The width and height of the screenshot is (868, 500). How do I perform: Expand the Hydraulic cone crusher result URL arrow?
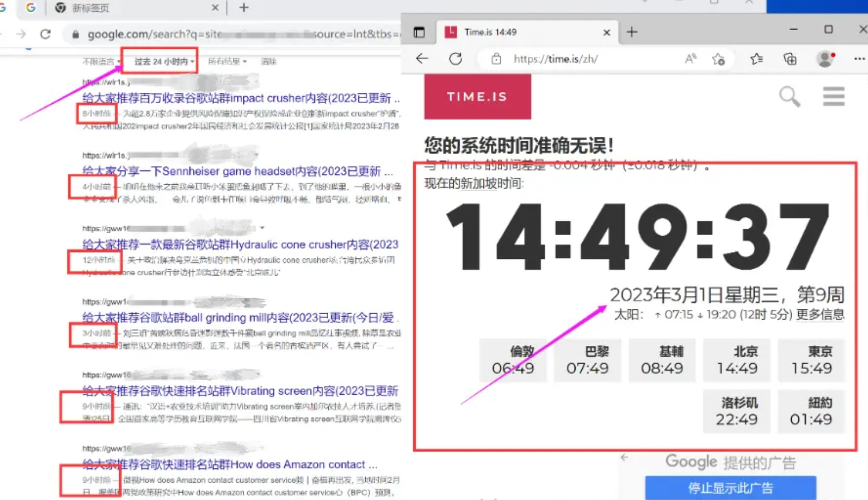262,228
